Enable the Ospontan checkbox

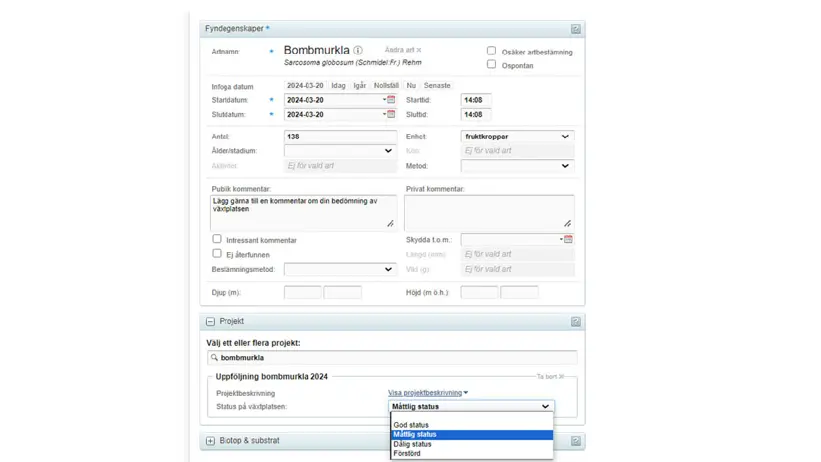pos(491,65)
